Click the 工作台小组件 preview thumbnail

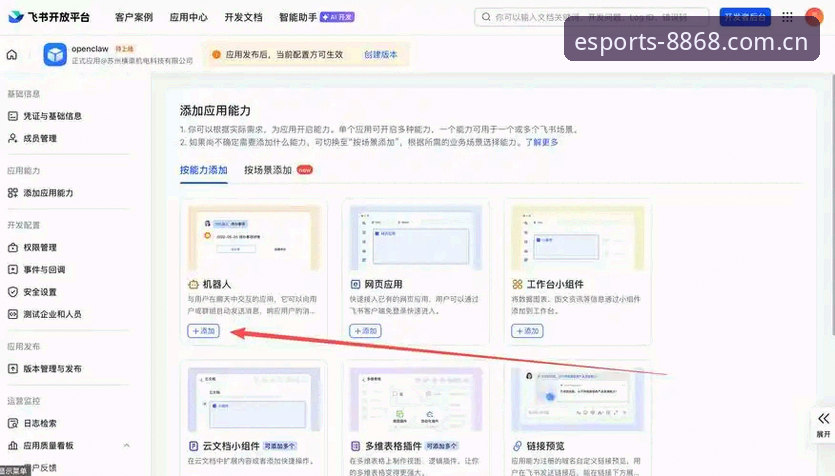tap(578, 238)
